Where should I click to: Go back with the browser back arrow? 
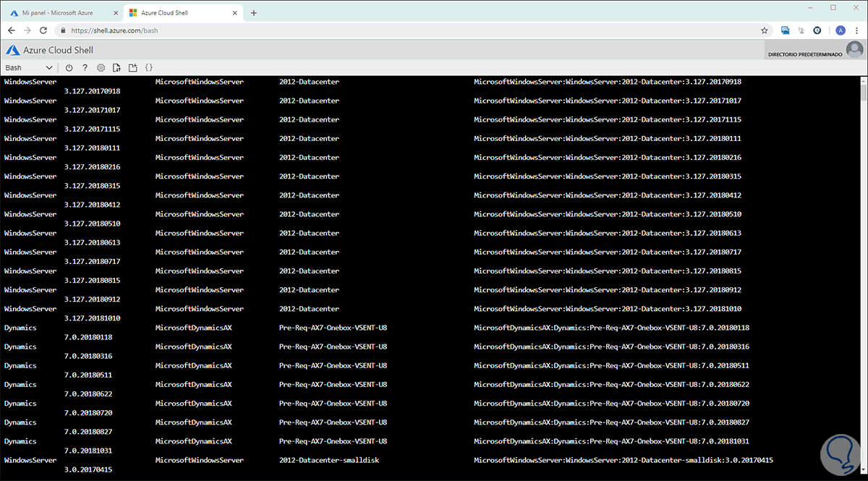(x=12, y=31)
